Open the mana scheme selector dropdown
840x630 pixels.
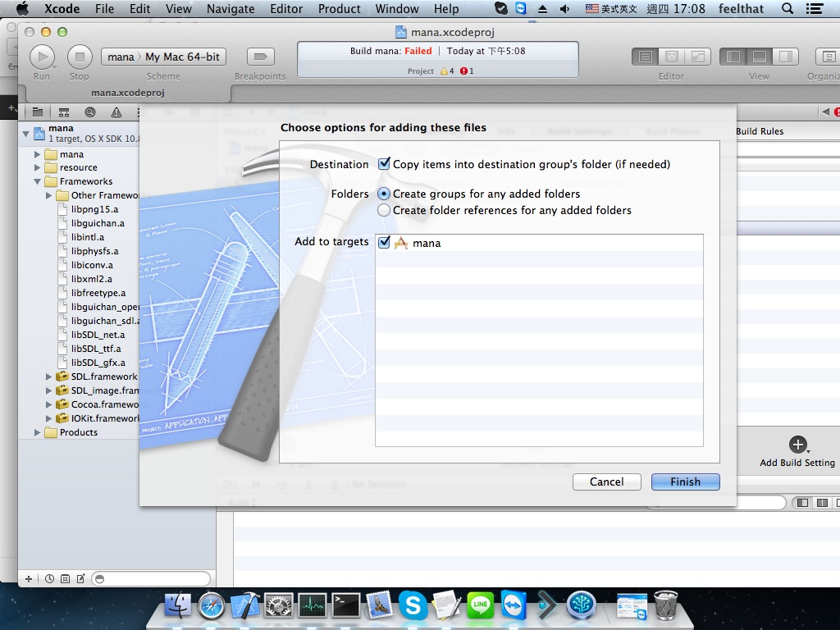121,57
